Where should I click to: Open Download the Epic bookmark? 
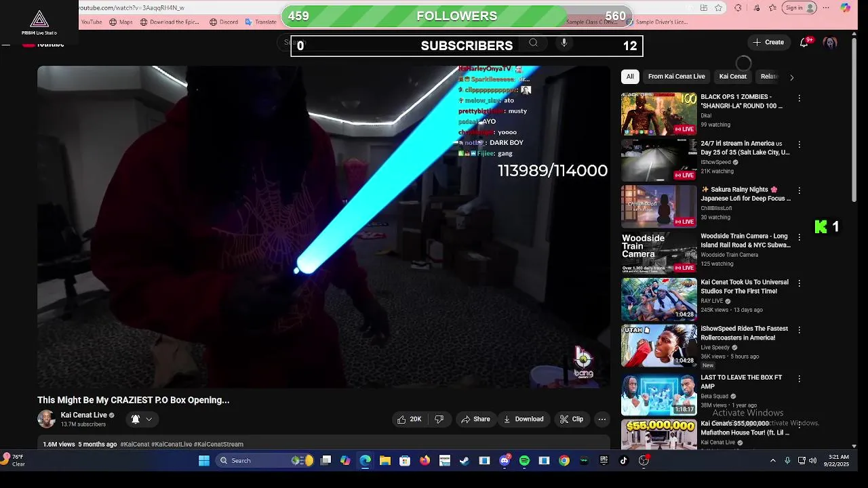(170, 22)
